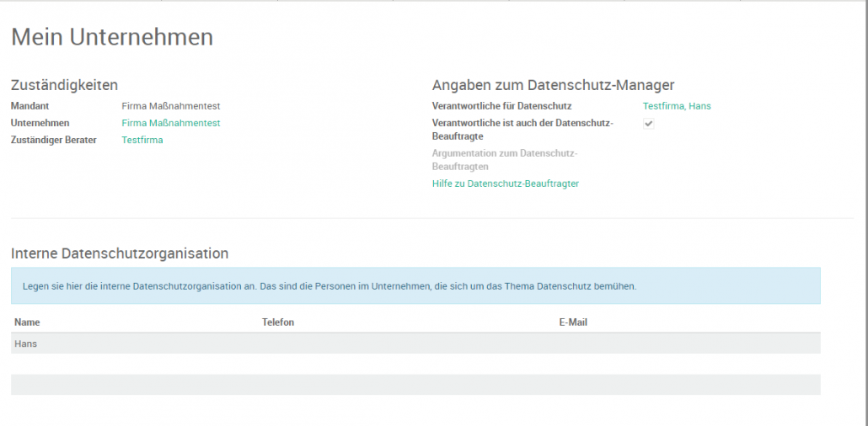Click the 'Zuständigkeiten' section heading
The width and height of the screenshot is (868, 426).
click(x=64, y=85)
